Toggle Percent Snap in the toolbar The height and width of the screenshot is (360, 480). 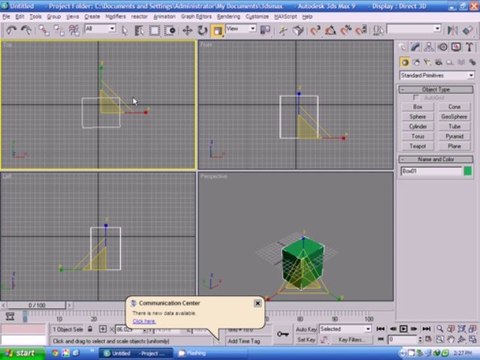(x=346, y=31)
